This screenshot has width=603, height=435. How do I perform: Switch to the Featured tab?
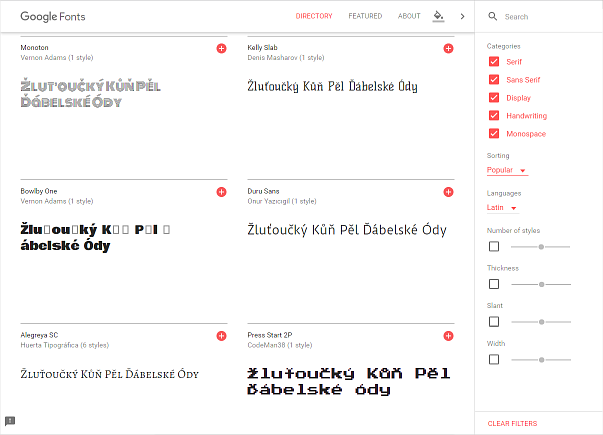point(365,16)
